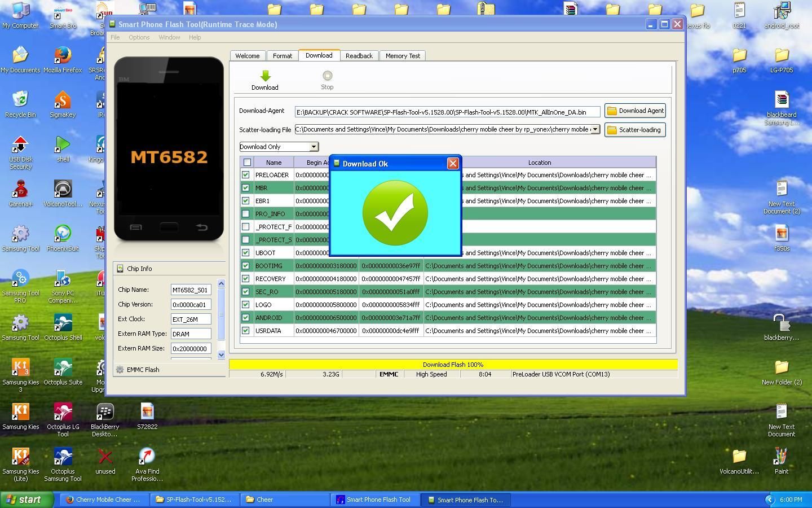Close the Download Ok dialog

[x=453, y=164]
